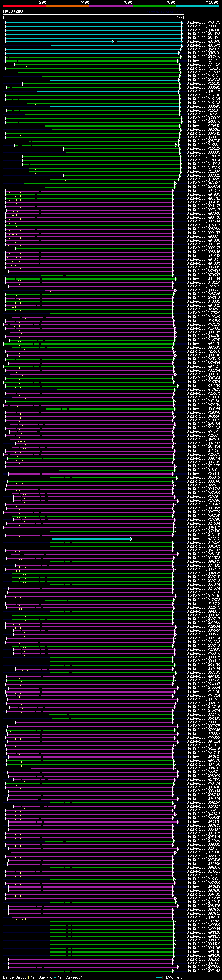This screenshot has width=222, height=980.
Task: Select UniRef100_C7FF11 label
Action: tap(203, 60)
